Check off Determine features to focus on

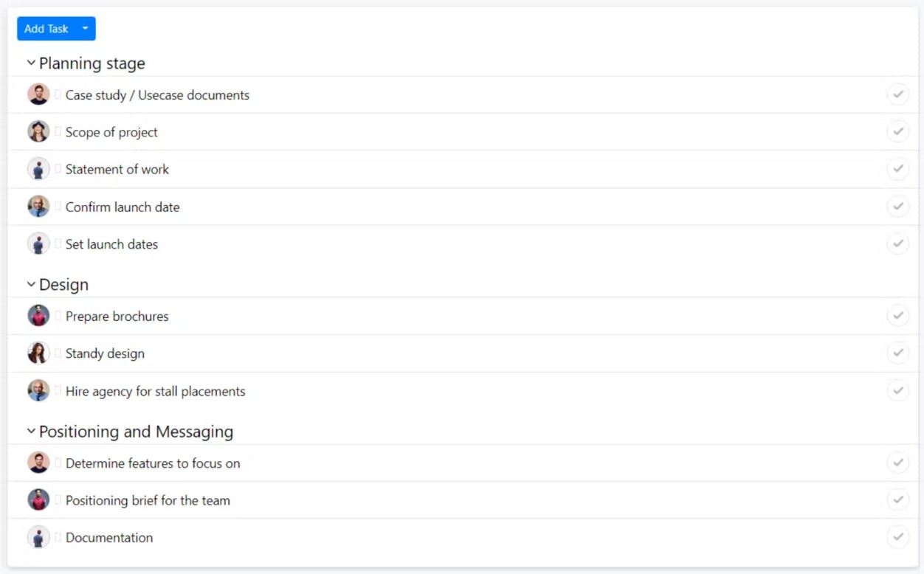pos(897,463)
